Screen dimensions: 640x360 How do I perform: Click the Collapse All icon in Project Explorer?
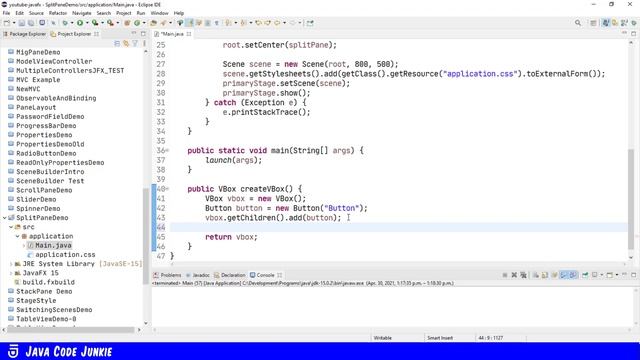click(117, 43)
